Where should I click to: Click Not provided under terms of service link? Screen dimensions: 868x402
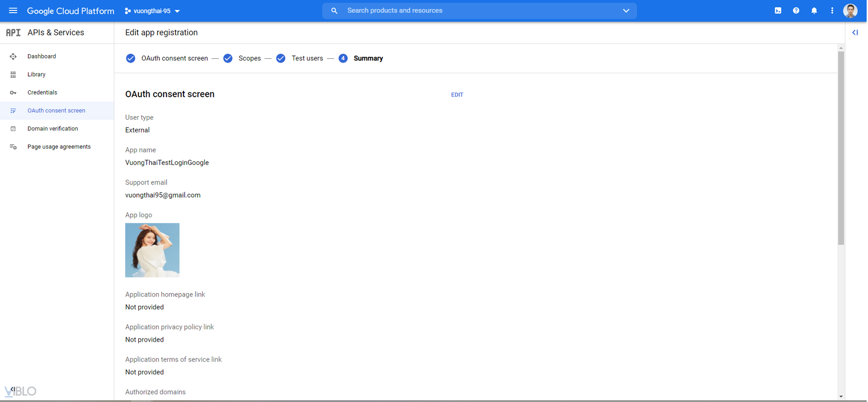click(x=144, y=373)
